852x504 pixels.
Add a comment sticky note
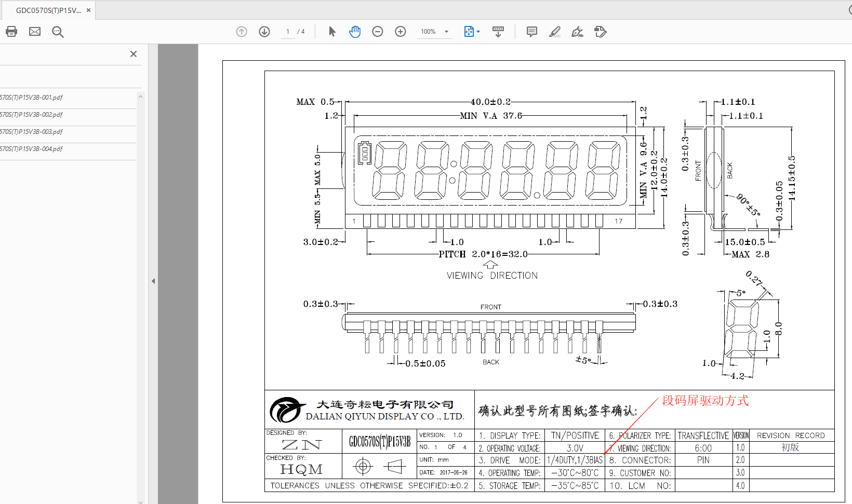coord(532,32)
